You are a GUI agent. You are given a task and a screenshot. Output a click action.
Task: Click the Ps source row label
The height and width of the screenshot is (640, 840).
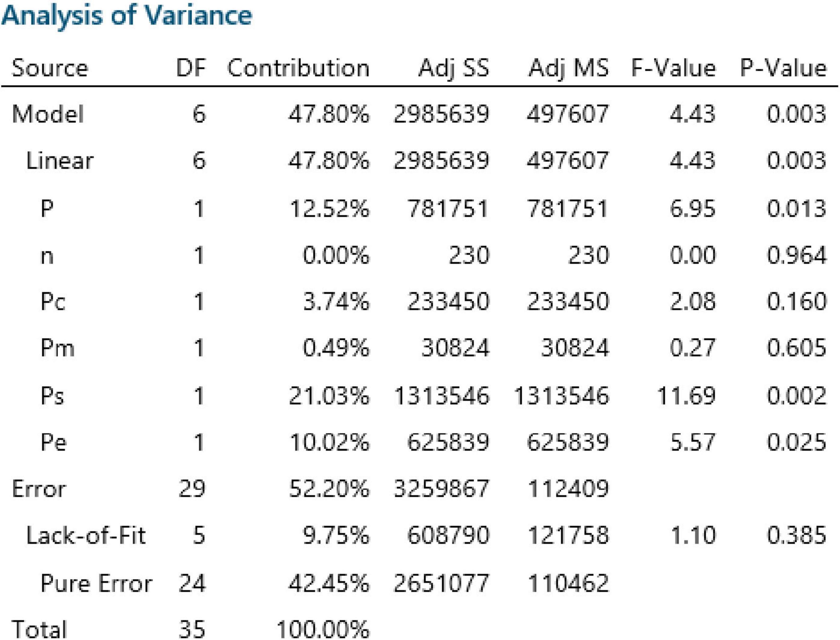pos(52,395)
